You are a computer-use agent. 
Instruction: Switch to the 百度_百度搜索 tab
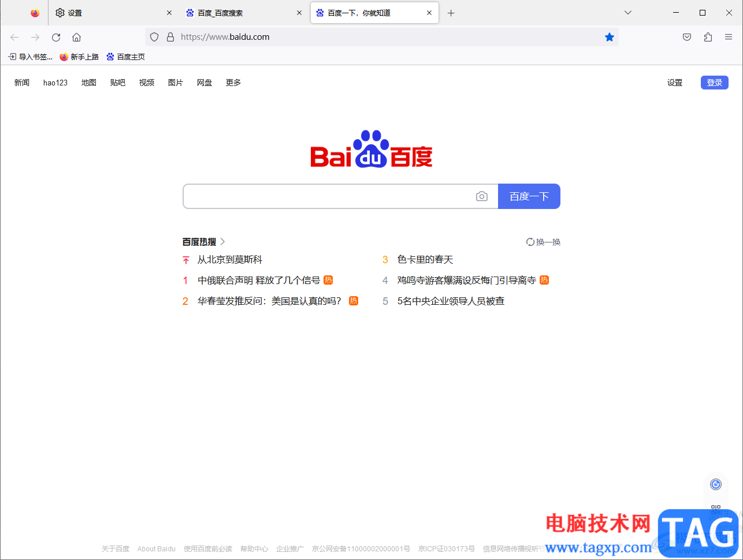coord(244,13)
